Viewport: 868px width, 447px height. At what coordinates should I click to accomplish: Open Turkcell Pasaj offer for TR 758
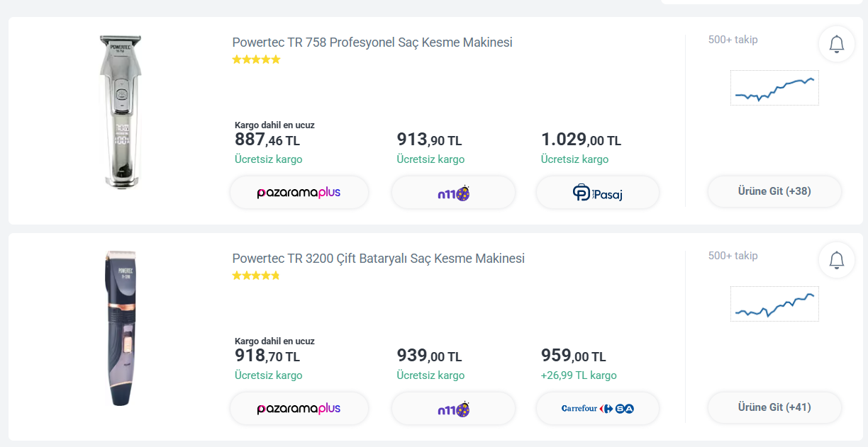tap(597, 193)
